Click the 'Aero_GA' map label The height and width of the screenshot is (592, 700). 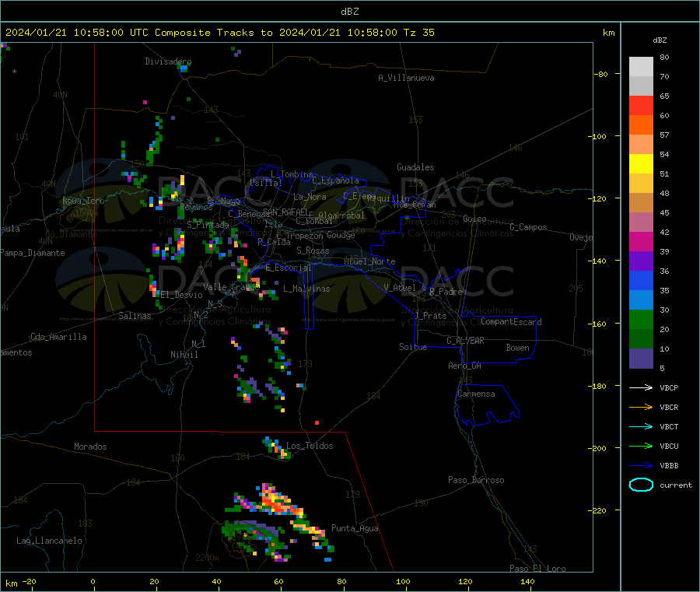[x=465, y=366]
